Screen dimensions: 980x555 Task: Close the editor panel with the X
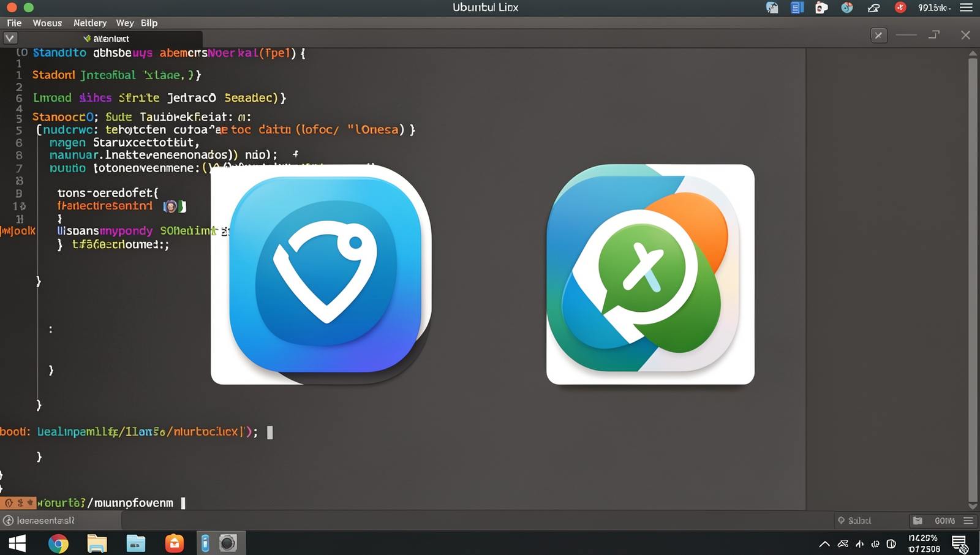click(x=965, y=35)
